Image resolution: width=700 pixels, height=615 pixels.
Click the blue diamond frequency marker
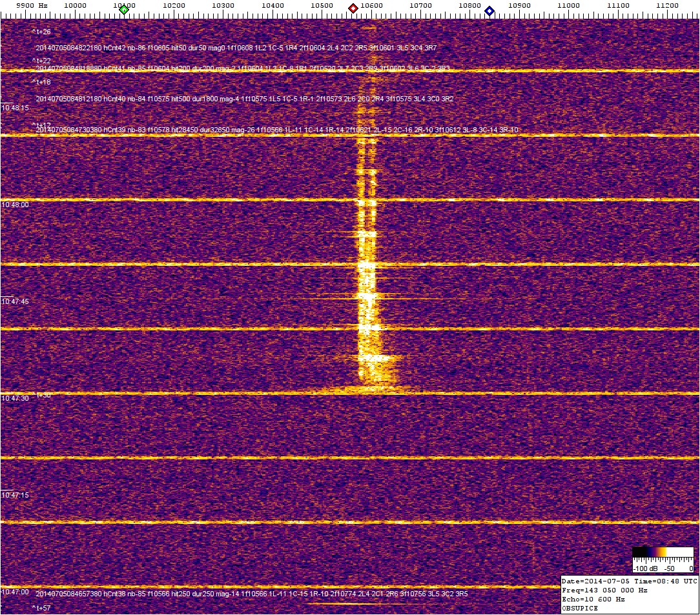489,10
